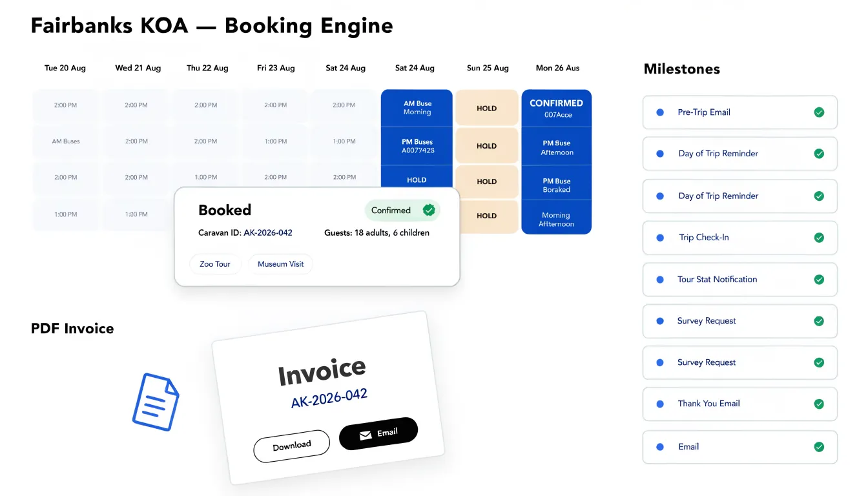Click the PM Buses A0077428 slot

[417, 146]
